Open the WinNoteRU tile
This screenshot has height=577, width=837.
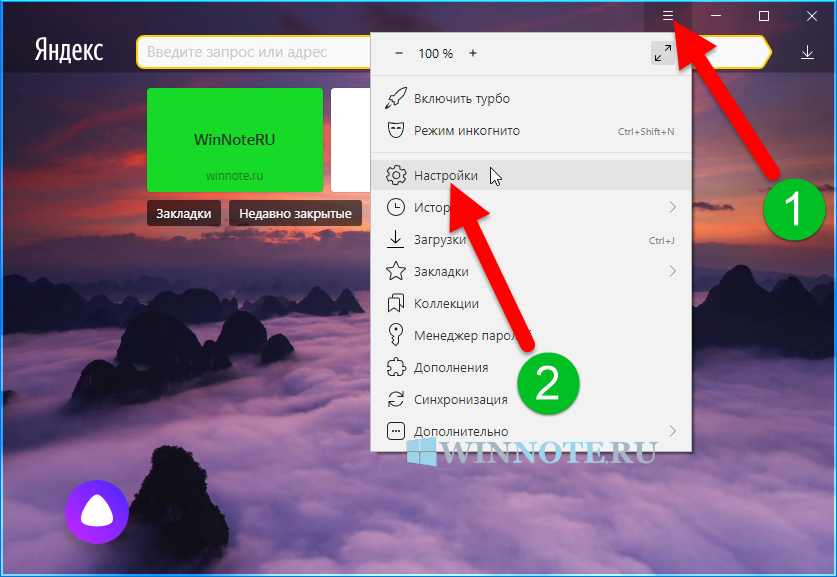pyautogui.click(x=235, y=140)
